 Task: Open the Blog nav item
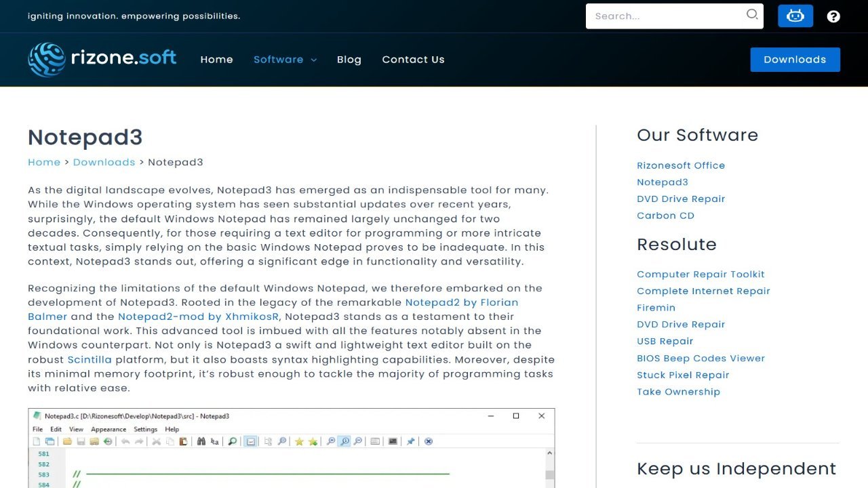[x=349, y=60]
